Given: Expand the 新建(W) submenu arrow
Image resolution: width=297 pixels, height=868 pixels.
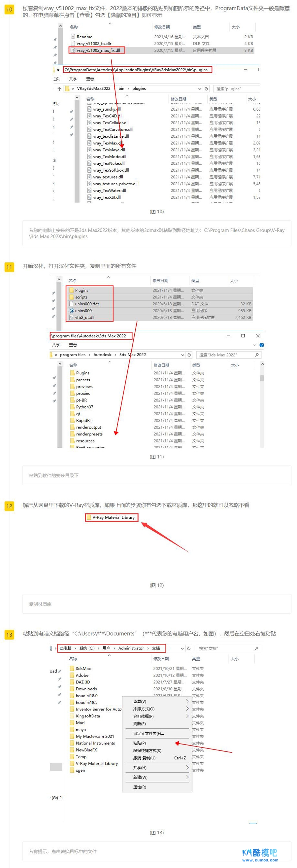Looking at the screenshot, I should click(x=187, y=777).
